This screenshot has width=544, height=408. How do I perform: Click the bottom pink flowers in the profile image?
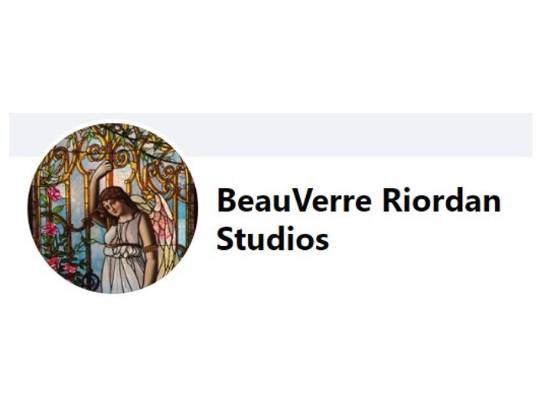tap(62, 265)
